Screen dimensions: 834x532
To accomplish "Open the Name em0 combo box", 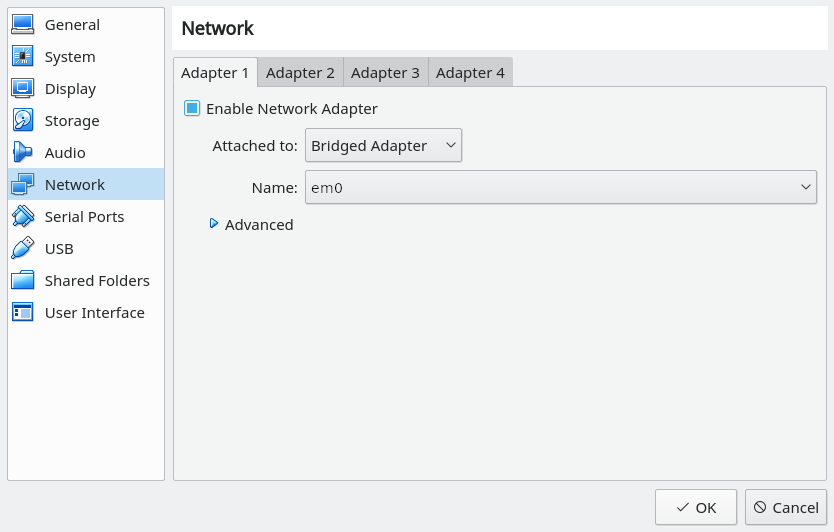I will 561,187.
